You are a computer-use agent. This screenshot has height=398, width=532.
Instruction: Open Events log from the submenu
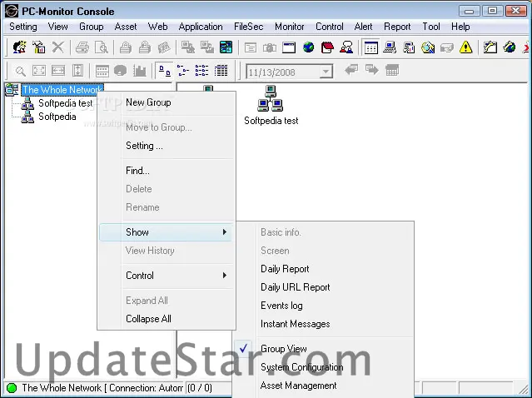[281, 306]
